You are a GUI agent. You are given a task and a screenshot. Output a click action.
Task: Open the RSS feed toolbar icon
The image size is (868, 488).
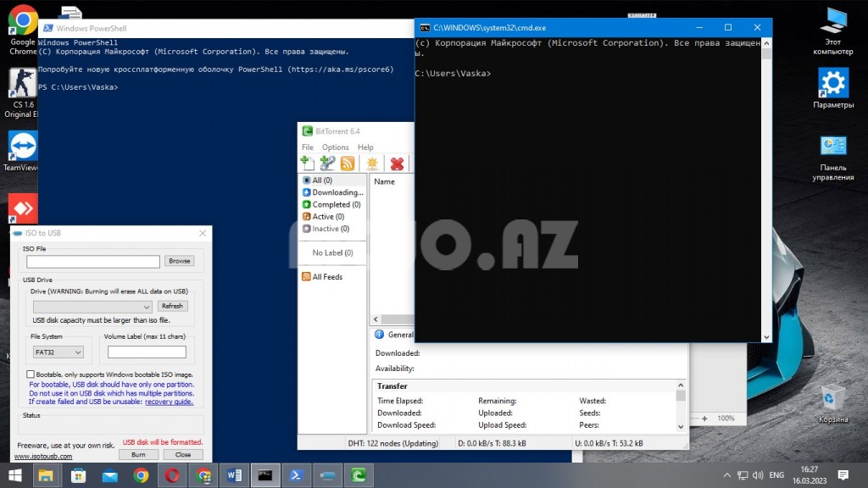point(348,164)
